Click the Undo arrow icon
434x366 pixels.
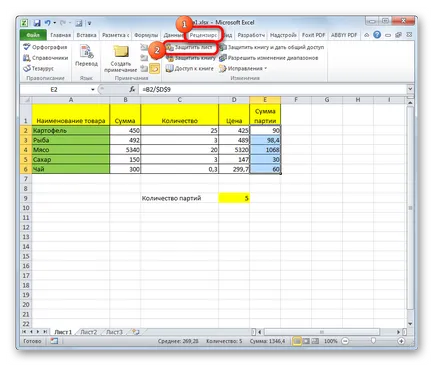tap(48, 23)
